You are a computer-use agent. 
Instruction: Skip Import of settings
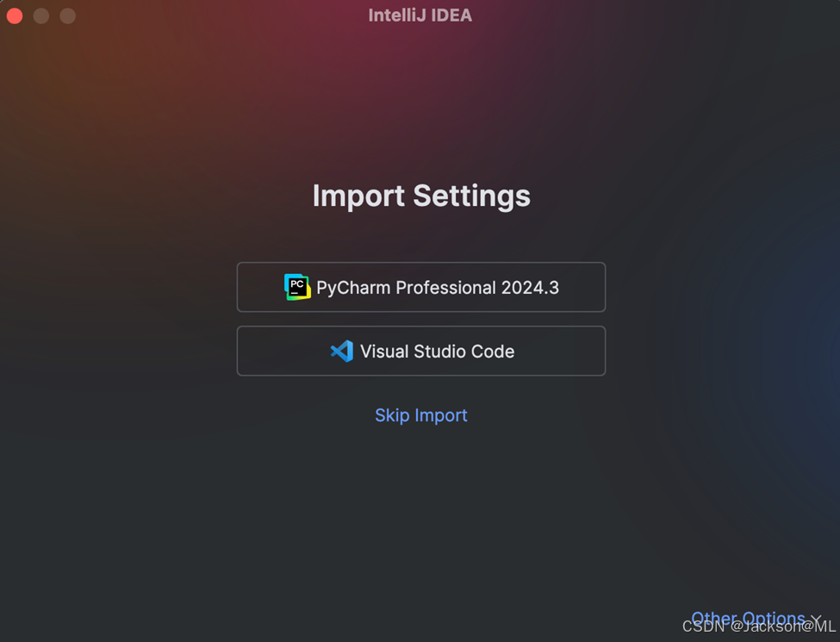point(421,415)
